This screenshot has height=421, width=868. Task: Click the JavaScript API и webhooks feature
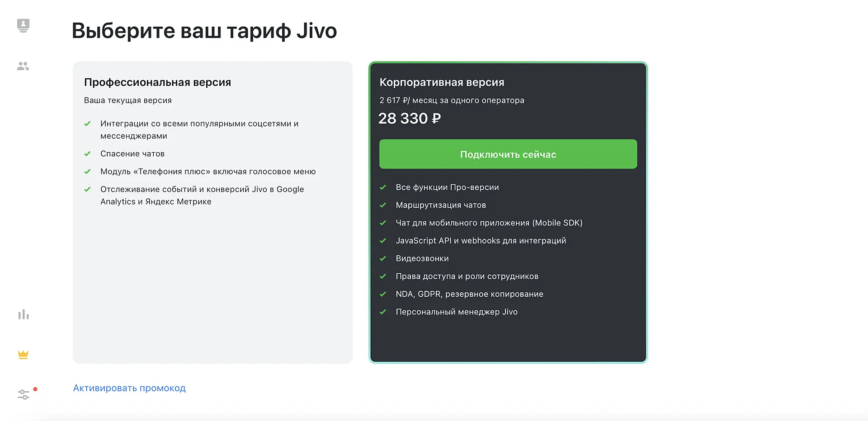click(x=481, y=241)
